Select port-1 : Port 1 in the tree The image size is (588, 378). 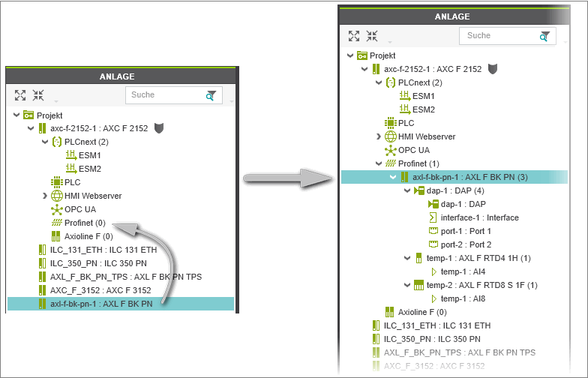point(466,231)
